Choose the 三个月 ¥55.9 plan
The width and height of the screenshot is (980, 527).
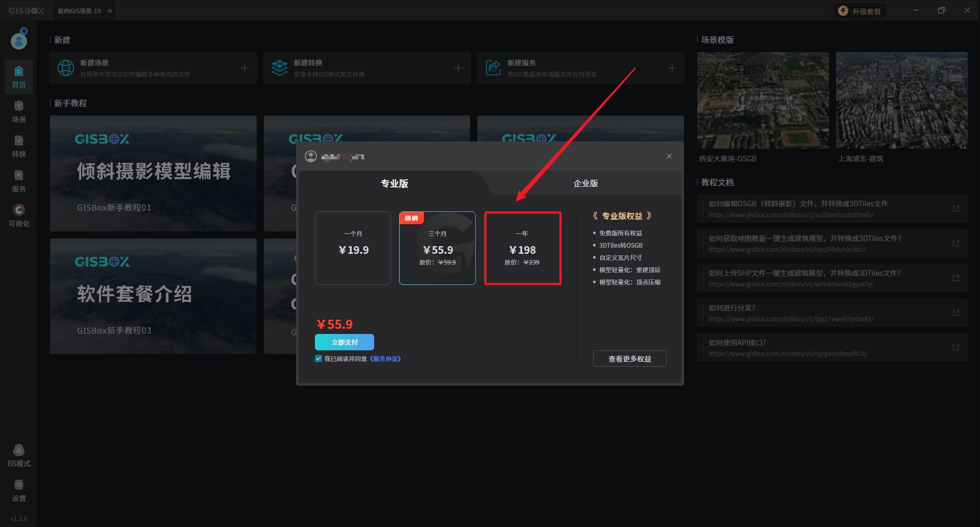click(x=437, y=248)
